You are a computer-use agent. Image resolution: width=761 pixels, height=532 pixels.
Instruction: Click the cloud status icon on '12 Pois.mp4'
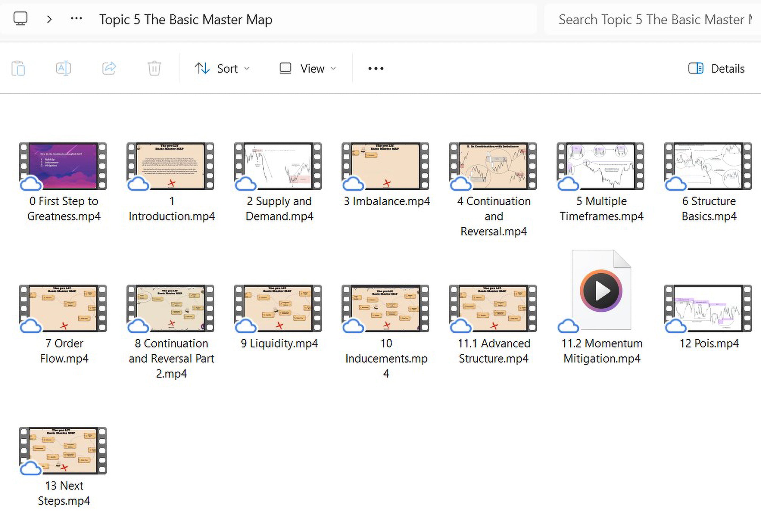[x=676, y=326]
